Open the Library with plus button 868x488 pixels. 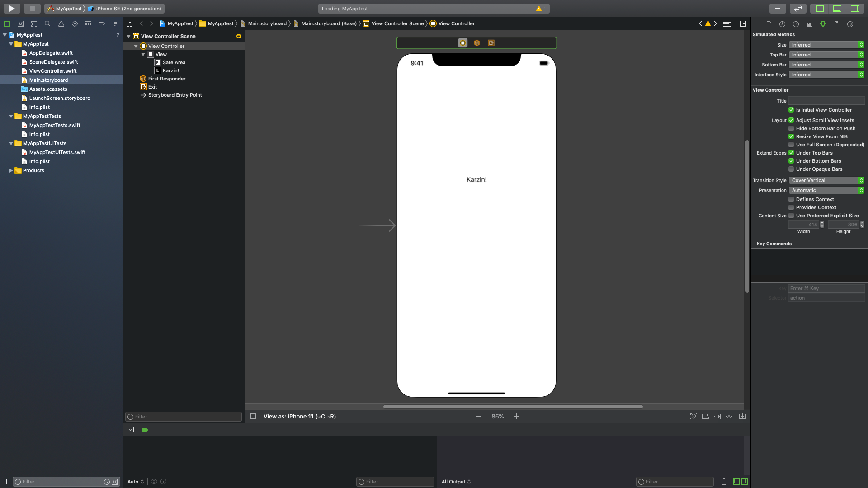777,8
